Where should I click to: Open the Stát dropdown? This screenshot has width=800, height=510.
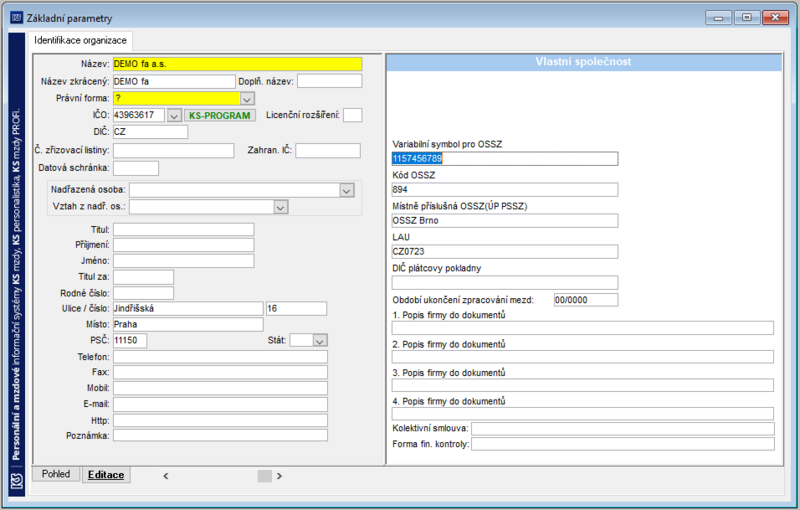point(320,341)
